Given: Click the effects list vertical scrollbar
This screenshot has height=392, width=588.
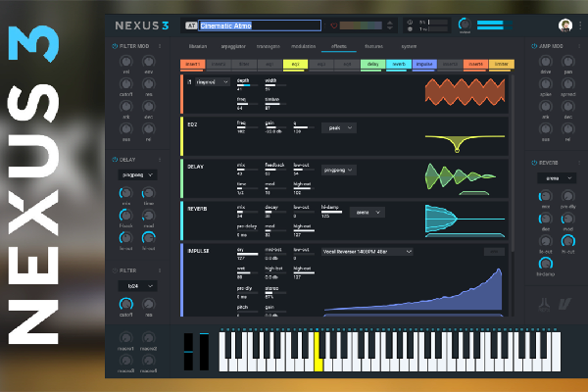Looking at the screenshot, I should click(512, 164).
